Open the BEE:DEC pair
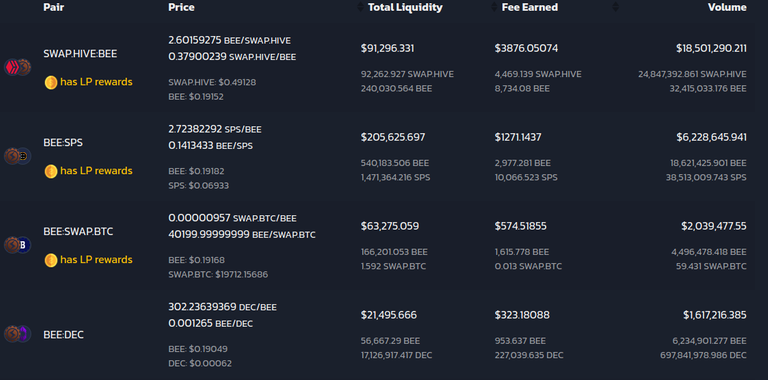The width and height of the screenshot is (768, 380). 64,335
